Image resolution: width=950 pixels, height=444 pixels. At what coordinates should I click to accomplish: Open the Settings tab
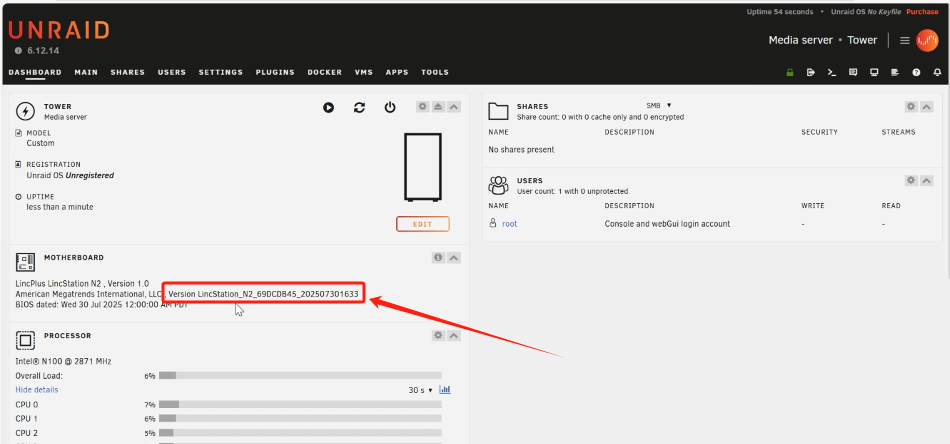click(x=221, y=72)
